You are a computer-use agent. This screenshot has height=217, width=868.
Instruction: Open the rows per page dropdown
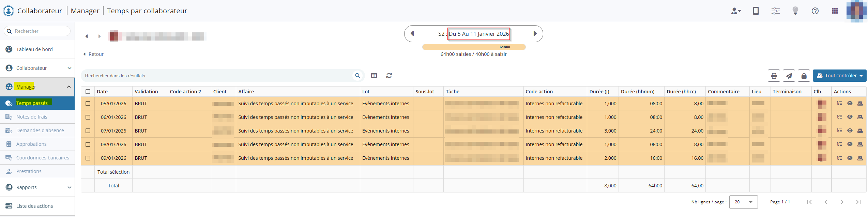[743, 202]
